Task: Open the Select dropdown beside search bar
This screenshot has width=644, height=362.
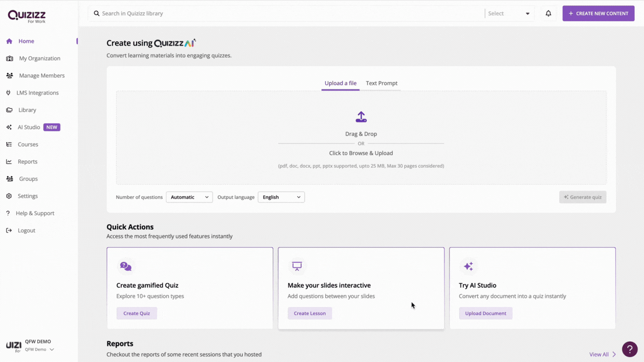Action: point(508,14)
